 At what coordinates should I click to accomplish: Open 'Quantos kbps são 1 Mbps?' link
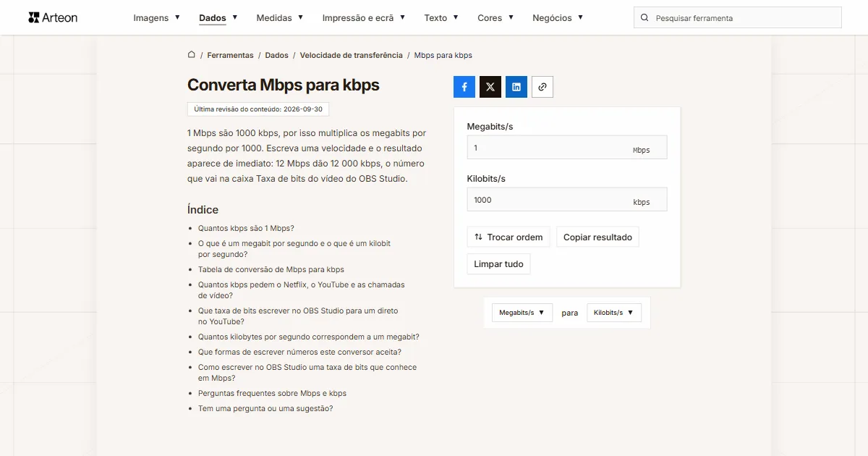(246, 228)
